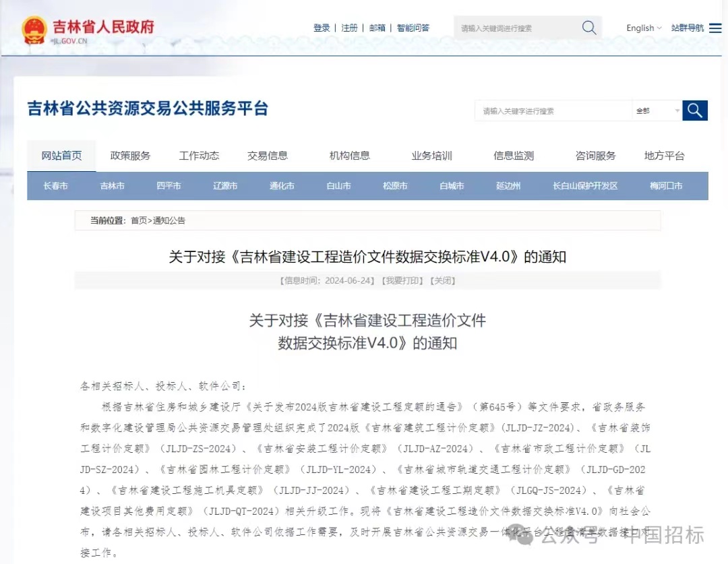728x564 pixels.
Task: Open the 智能问答 link
Action: [413, 28]
